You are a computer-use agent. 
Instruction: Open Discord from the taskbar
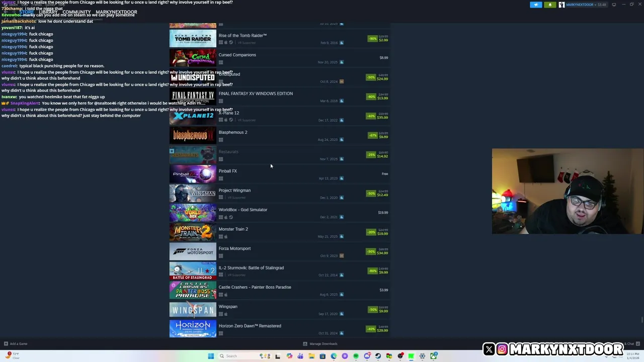(367, 356)
